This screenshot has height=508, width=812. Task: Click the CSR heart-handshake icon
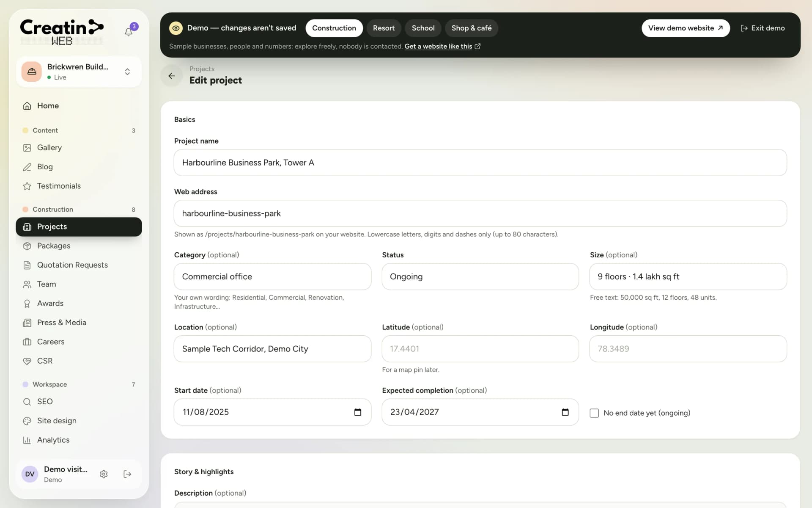click(x=27, y=361)
